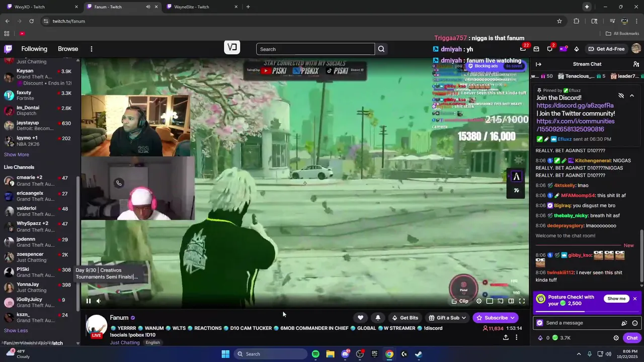Click the purple Chat send button
Viewport: 644px width, 362px height.
click(632, 338)
